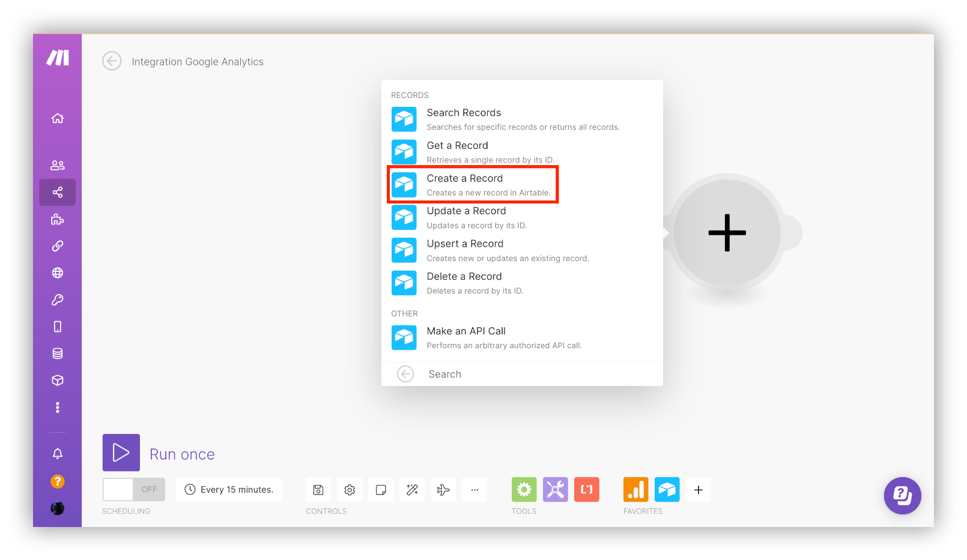Toggle the scheduling OFF switch
The image size is (967, 560).
tap(134, 490)
